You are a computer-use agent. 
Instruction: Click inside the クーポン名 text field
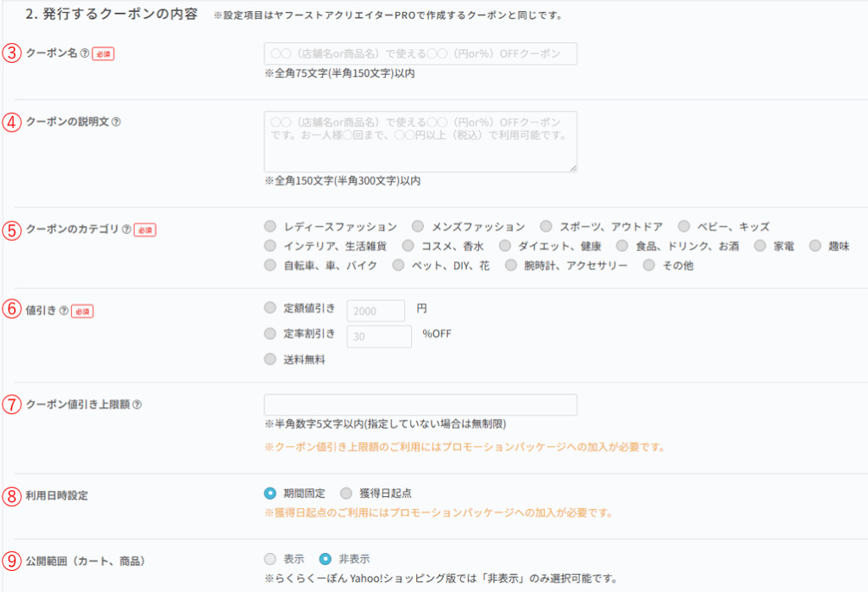pyautogui.click(x=420, y=54)
